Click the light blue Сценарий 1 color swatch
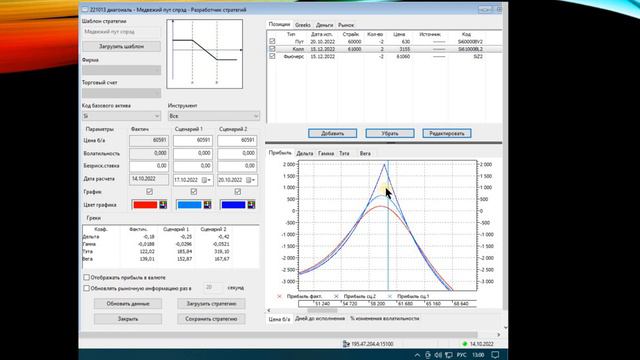The height and width of the screenshot is (360, 640). pyautogui.click(x=189, y=205)
